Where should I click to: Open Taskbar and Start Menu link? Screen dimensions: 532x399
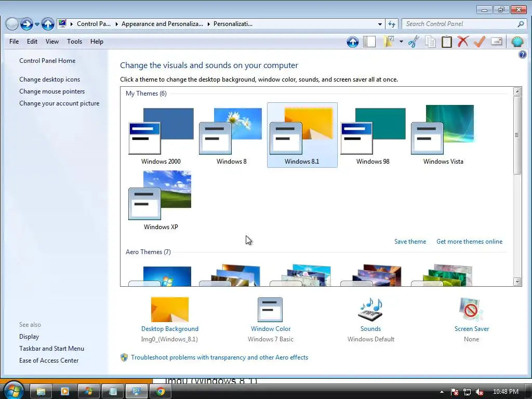51,349
